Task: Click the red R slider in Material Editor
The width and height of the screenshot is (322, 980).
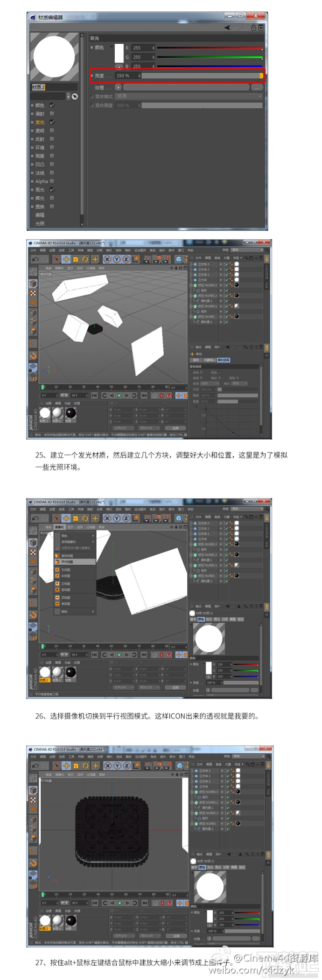Action: click(210, 48)
